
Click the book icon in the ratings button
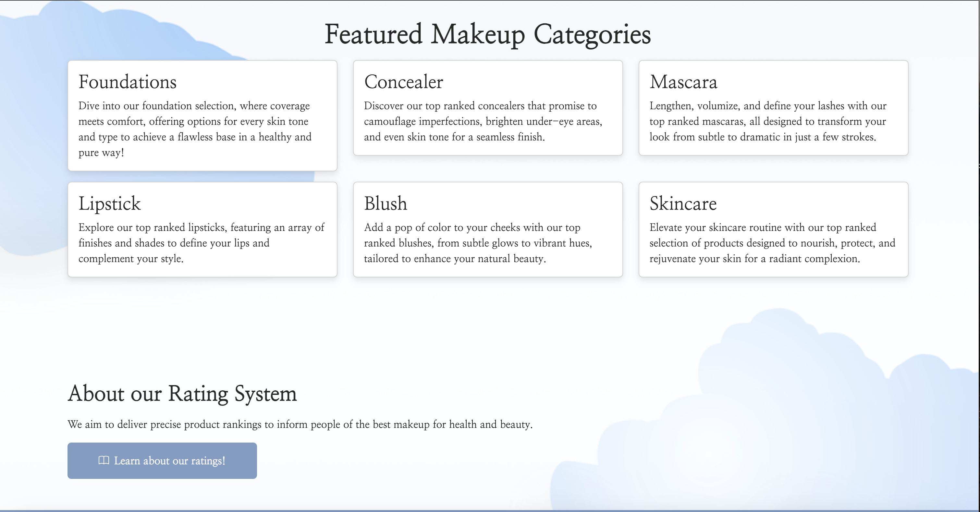pyautogui.click(x=103, y=461)
